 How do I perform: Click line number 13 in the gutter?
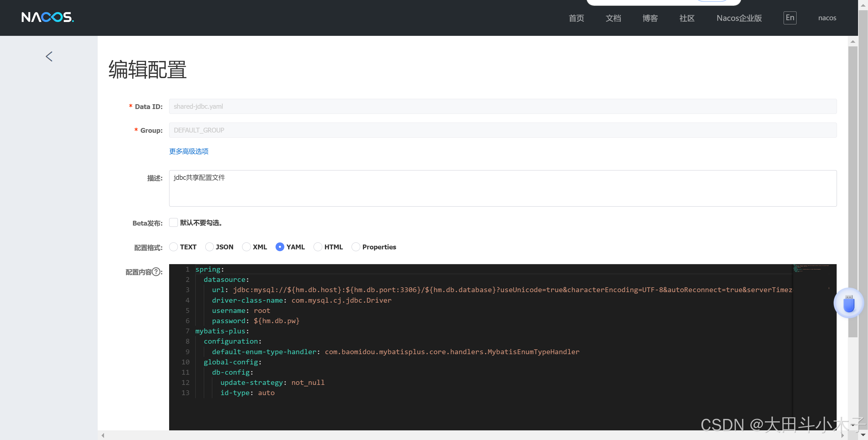tap(185, 393)
